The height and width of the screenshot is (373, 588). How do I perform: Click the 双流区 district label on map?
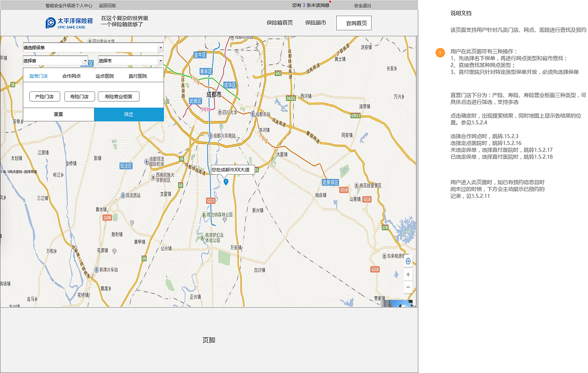pos(125,165)
